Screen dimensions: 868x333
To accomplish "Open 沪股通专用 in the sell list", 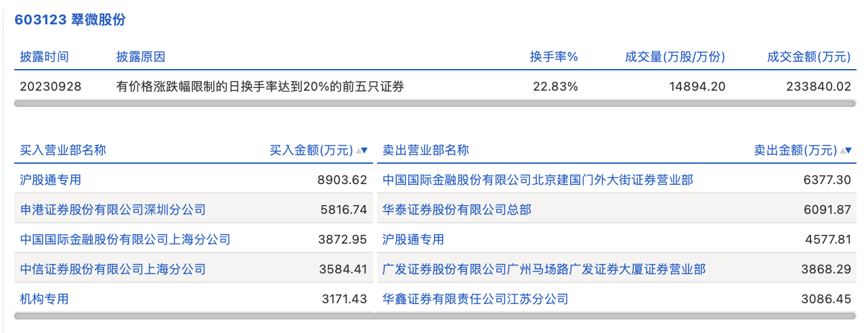I will pyautogui.click(x=413, y=240).
